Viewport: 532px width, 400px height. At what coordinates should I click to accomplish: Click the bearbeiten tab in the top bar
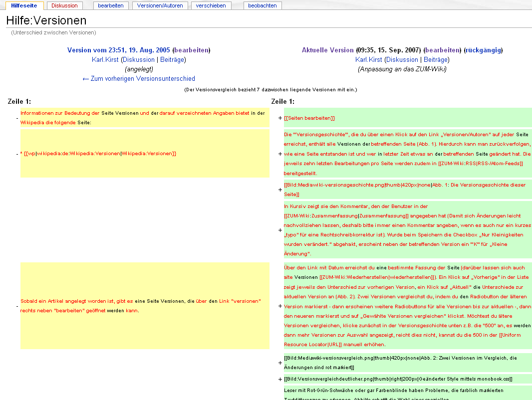pos(111,5)
